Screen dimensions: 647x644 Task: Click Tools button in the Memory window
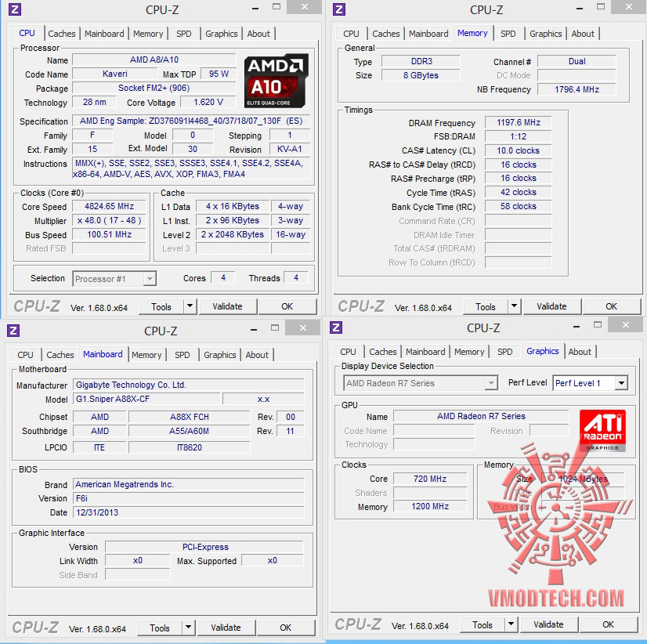[x=486, y=306]
